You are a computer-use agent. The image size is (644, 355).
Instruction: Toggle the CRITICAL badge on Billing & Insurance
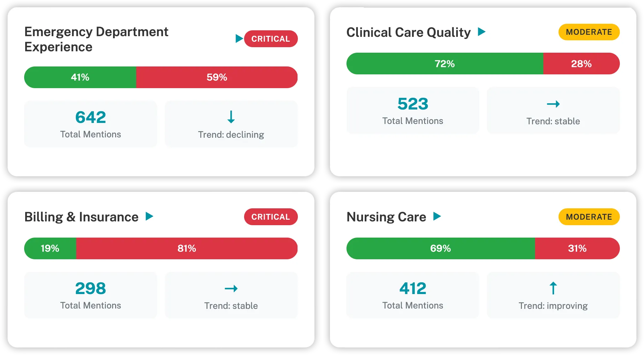(x=271, y=217)
